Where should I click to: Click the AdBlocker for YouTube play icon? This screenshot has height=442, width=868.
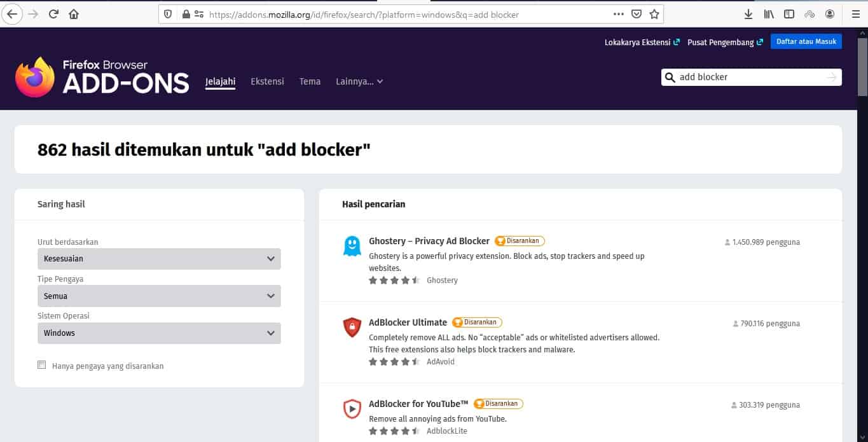(x=352, y=408)
